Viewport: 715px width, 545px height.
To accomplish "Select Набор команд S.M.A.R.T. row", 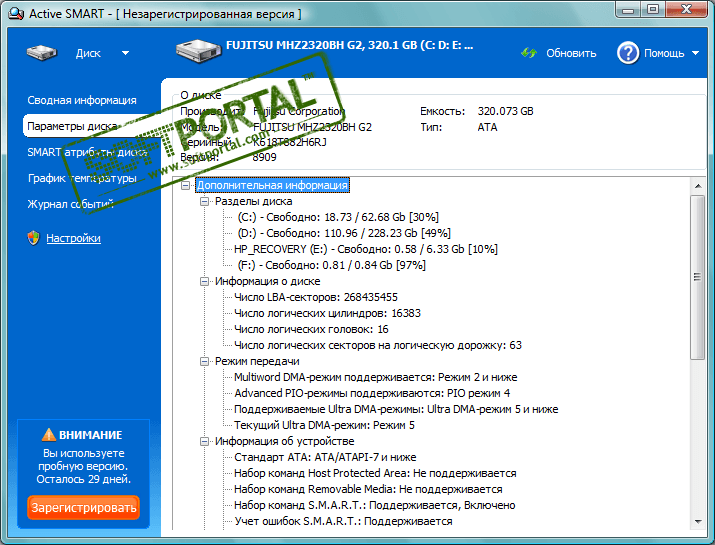I will pos(374,505).
